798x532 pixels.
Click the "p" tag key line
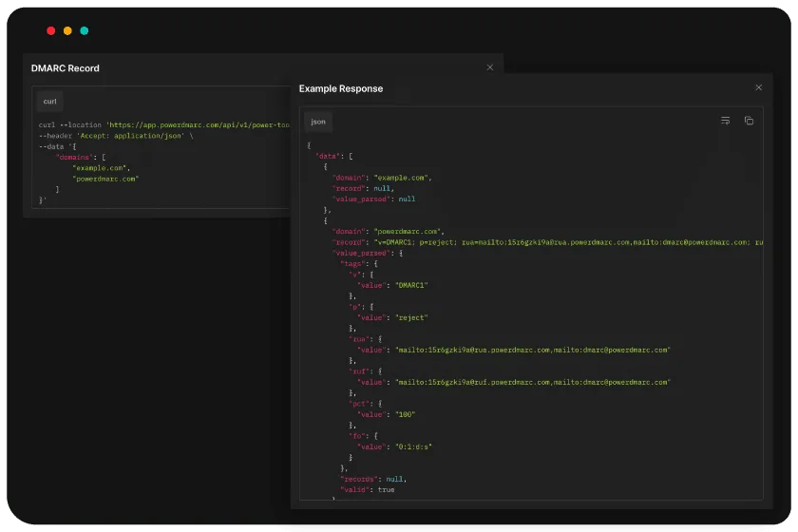click(361, 307)
